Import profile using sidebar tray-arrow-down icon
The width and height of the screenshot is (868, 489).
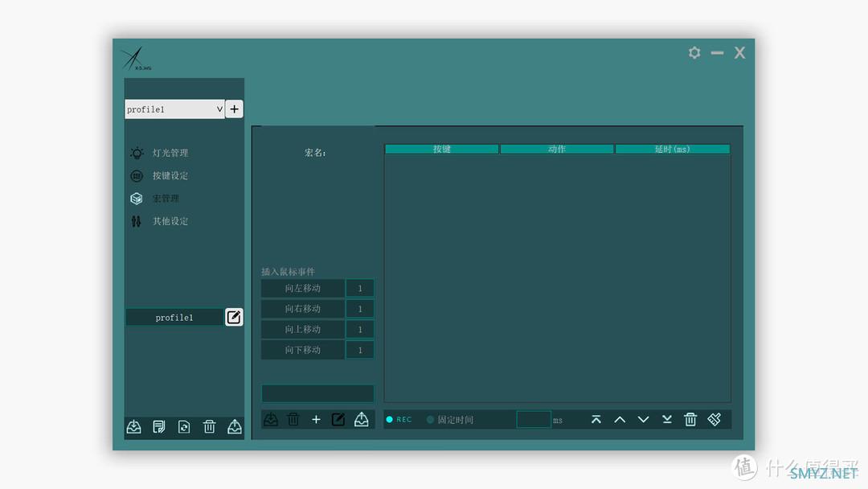coord(134,426)
